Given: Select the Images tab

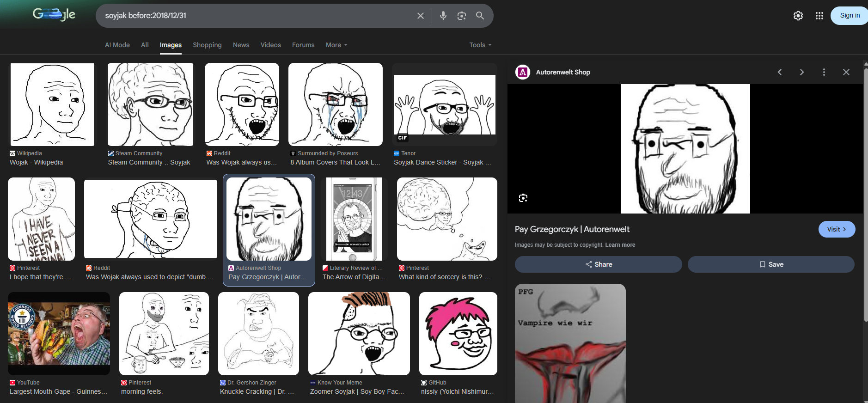Looking at the screenshot, I should (171, 45).
